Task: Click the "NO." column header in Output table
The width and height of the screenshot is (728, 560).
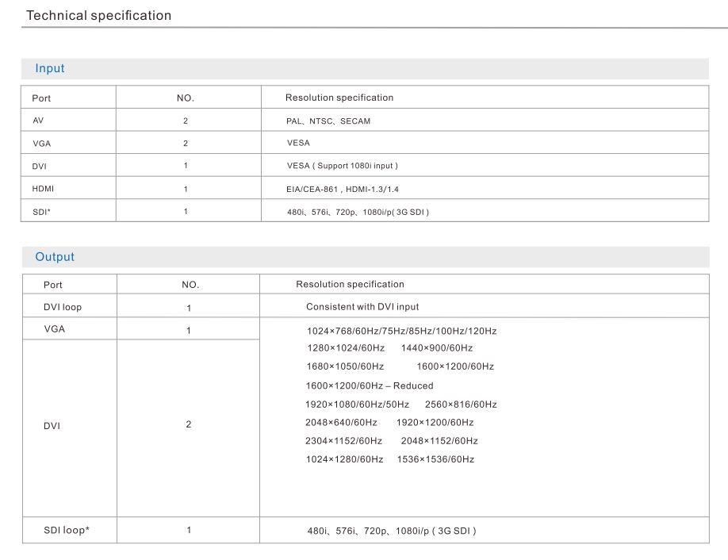Action: click(x=190, y=285)
